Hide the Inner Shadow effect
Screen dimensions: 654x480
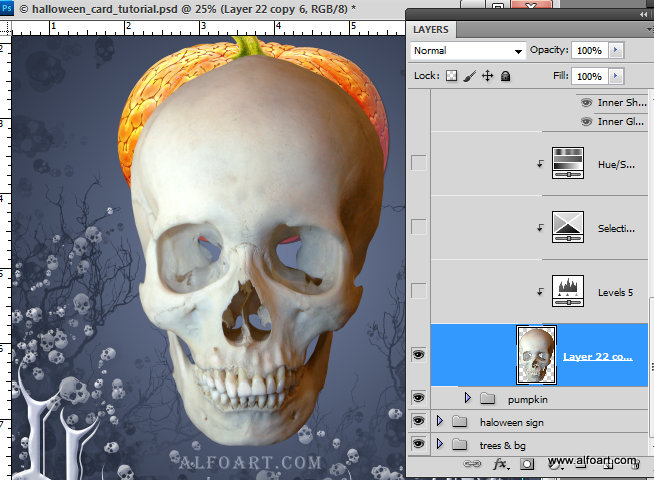coord(586,103)
